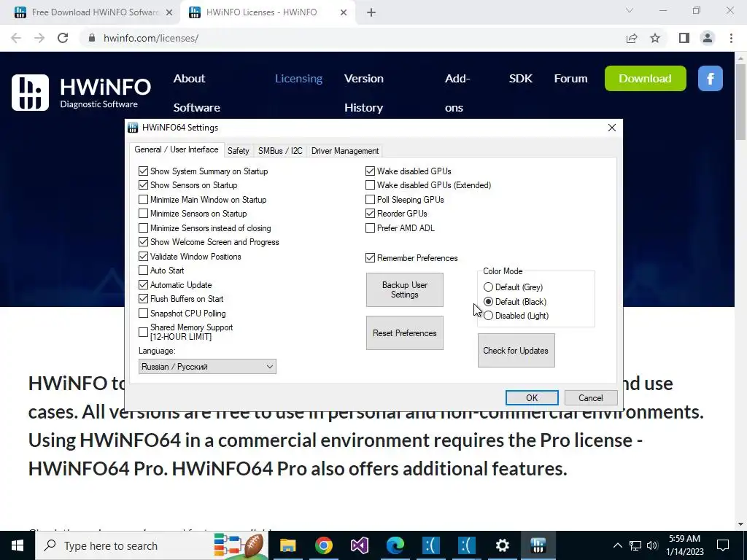Viewport: 747px width, 560px height.
Task: Click the padlock site info icon
Action: pyautogui.click(x=92, y=38)
